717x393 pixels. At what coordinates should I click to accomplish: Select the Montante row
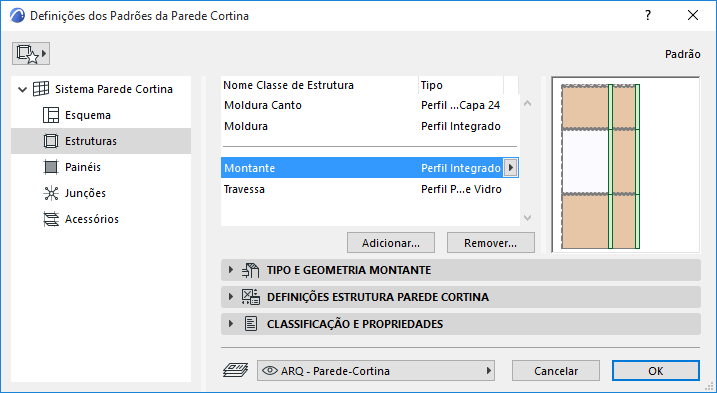tap(370, 168)
